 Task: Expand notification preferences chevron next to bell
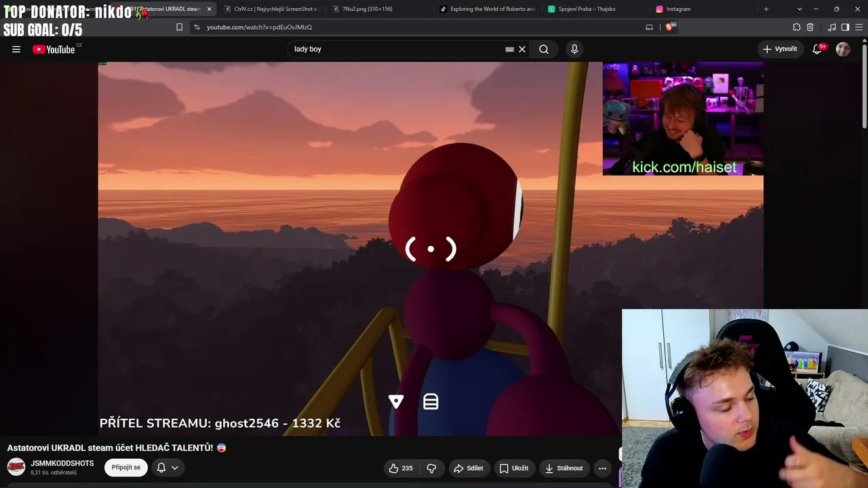pos(175,468)
